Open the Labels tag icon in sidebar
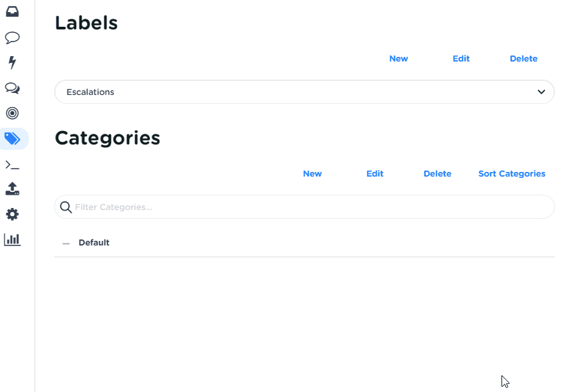This screenshot has height=392, width=567. (12, 138)
